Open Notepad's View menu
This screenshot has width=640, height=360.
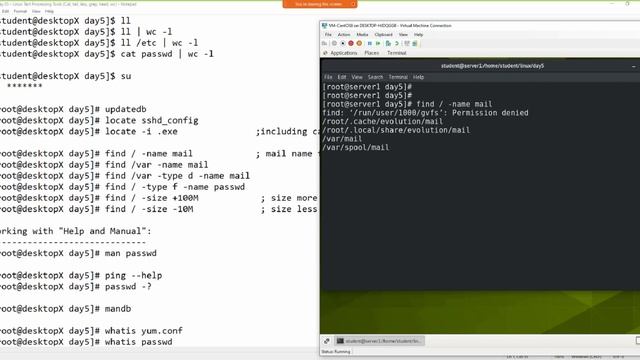point(36,11)
